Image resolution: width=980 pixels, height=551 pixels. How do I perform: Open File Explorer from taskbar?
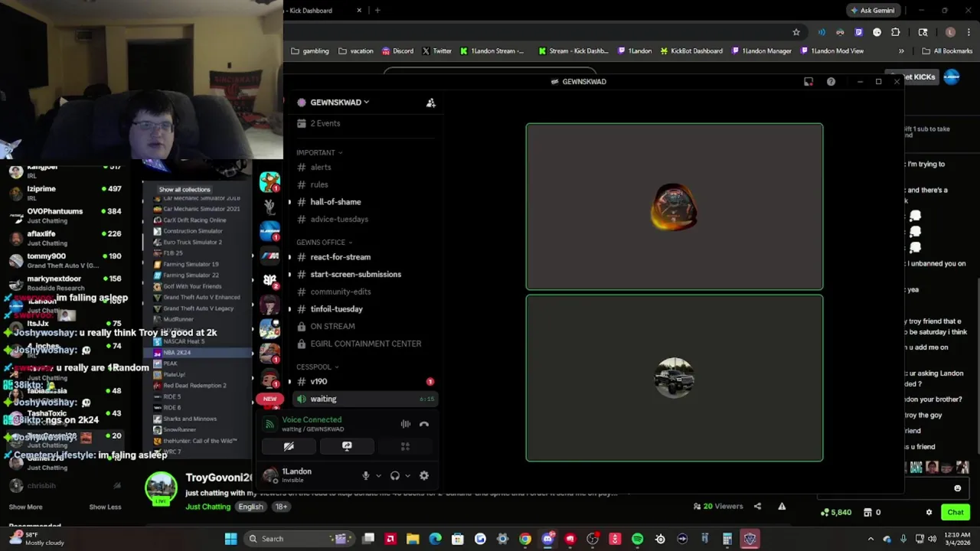click(x=413, y=539)
